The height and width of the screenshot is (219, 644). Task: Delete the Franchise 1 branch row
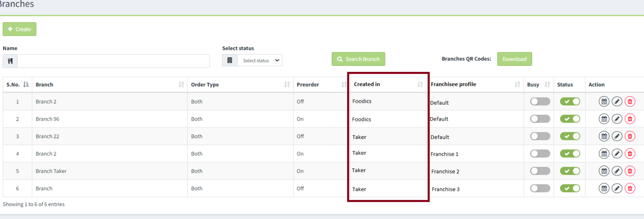[x=630, y=153]
